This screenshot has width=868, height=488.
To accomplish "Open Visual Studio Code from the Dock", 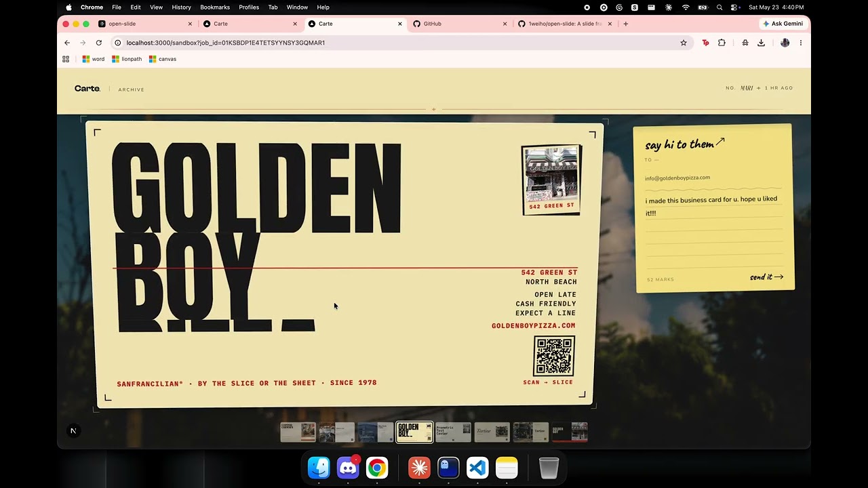I will pyautogui.click(x=477, y=468).
